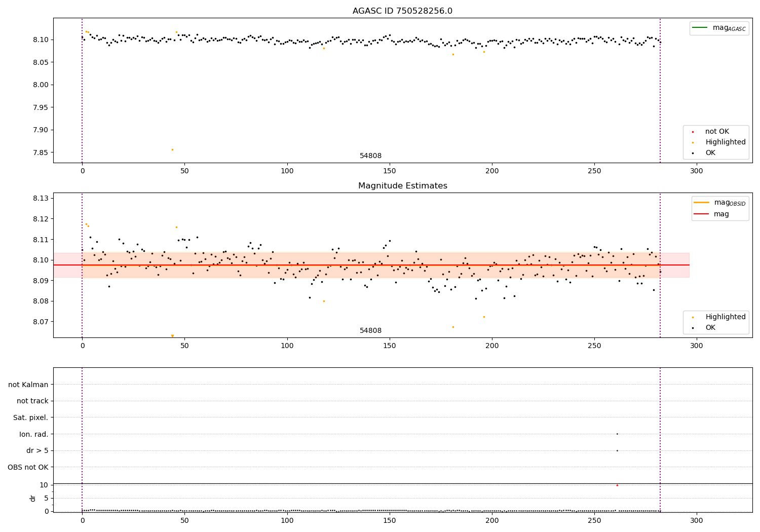Click the red 'mag' legend line
760x532 pixels.
[x=701, y=214]
